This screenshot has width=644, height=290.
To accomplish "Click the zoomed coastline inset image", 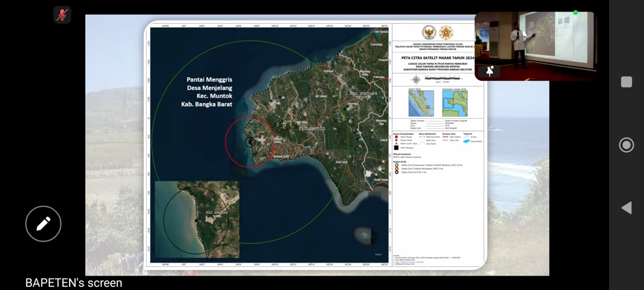I will 197,220.
